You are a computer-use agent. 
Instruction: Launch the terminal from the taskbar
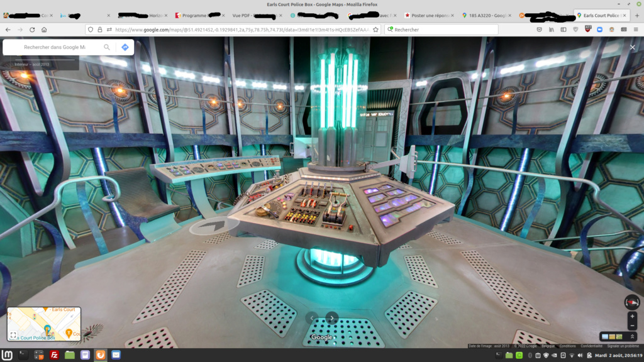click(x=23, y=355)
